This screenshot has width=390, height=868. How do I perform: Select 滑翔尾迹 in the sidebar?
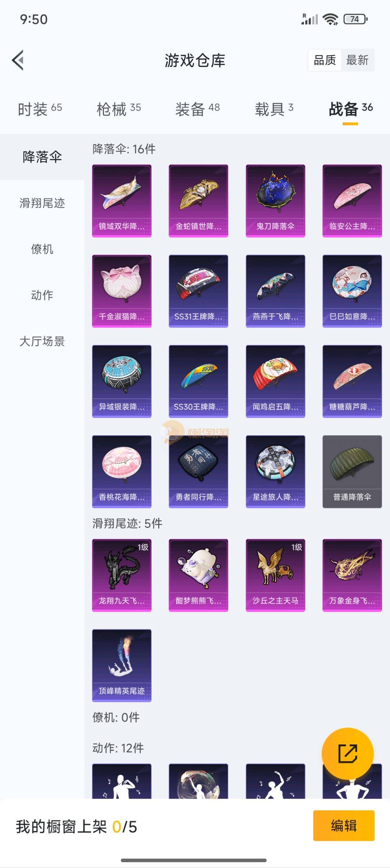click(x=42, y=203)
